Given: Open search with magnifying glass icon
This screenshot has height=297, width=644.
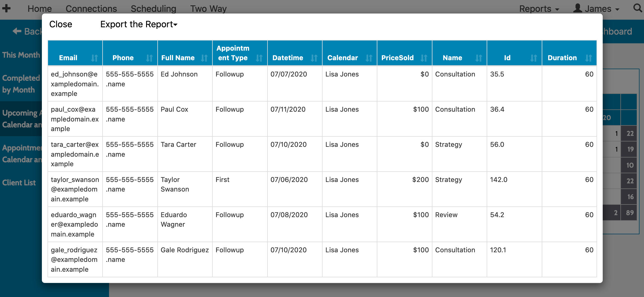Looking at the screenshot, I should pyautogui.click(x=637, y=8).
